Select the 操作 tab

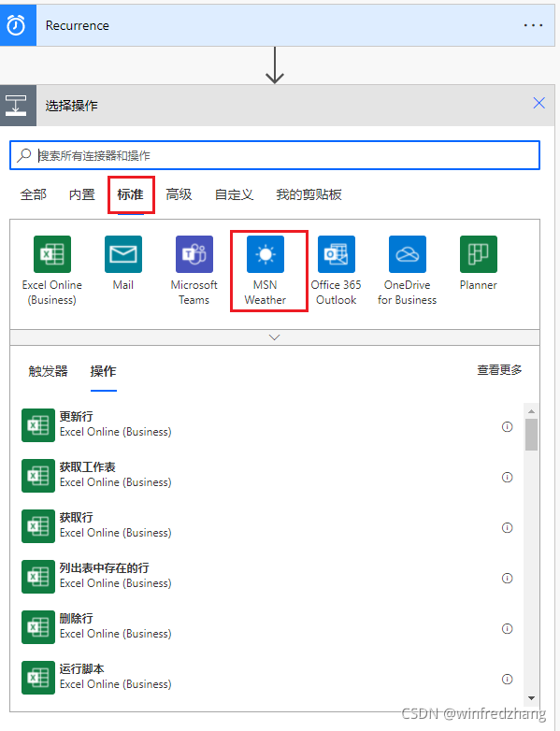click(x=103, y=371)
